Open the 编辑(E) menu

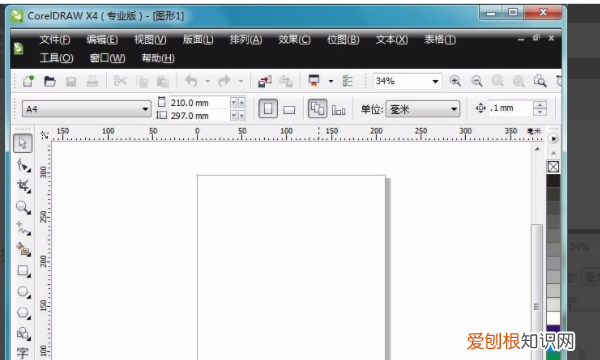point(102,39)
